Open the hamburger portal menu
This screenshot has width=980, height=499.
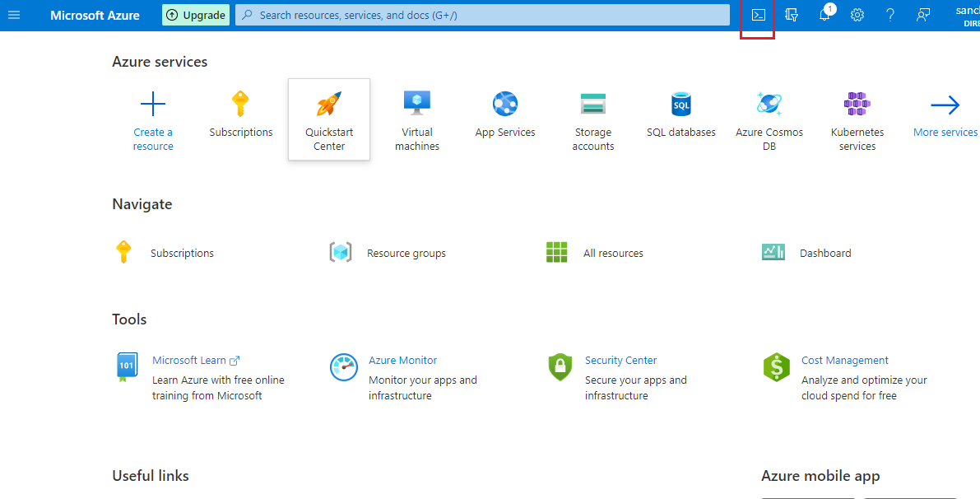pyautogui.click(x=14, y=15)
